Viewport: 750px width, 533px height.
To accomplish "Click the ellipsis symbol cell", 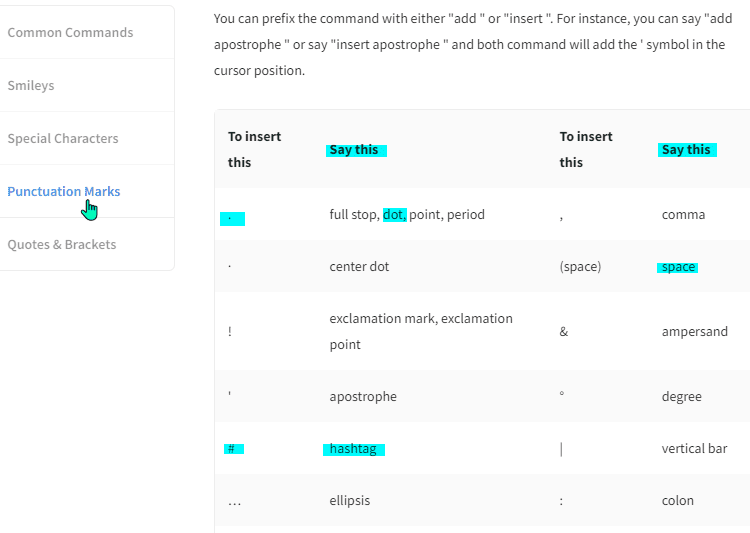I will (234, 501).
